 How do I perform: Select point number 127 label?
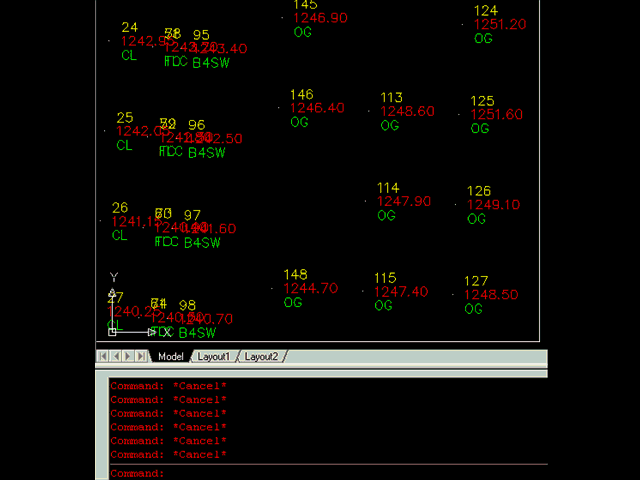tap(476, 281)
